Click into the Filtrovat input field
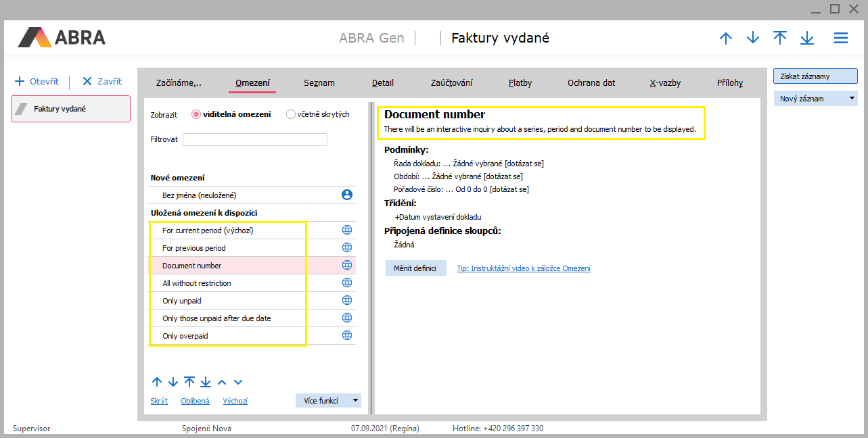This screenshot has height=438, width=868. [255, 139]
